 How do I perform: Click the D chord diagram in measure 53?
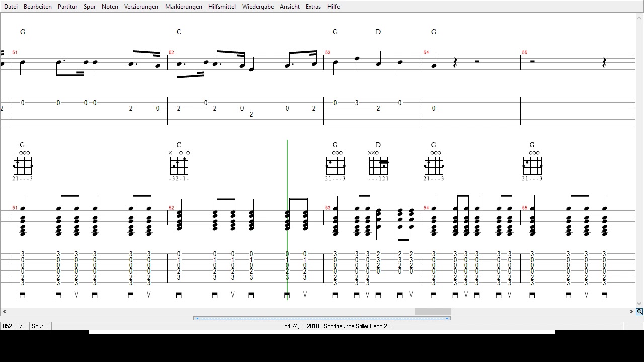(378, 165)
